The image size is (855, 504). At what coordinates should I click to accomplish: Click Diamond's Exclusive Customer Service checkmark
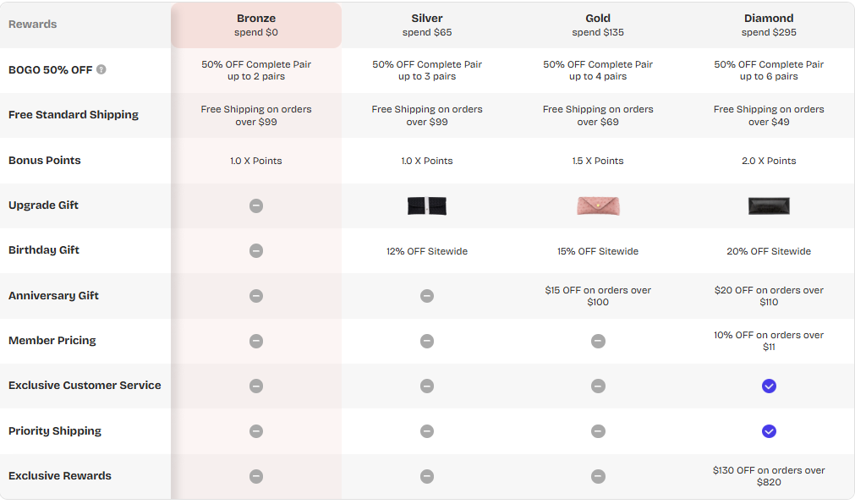coord(769,386)
